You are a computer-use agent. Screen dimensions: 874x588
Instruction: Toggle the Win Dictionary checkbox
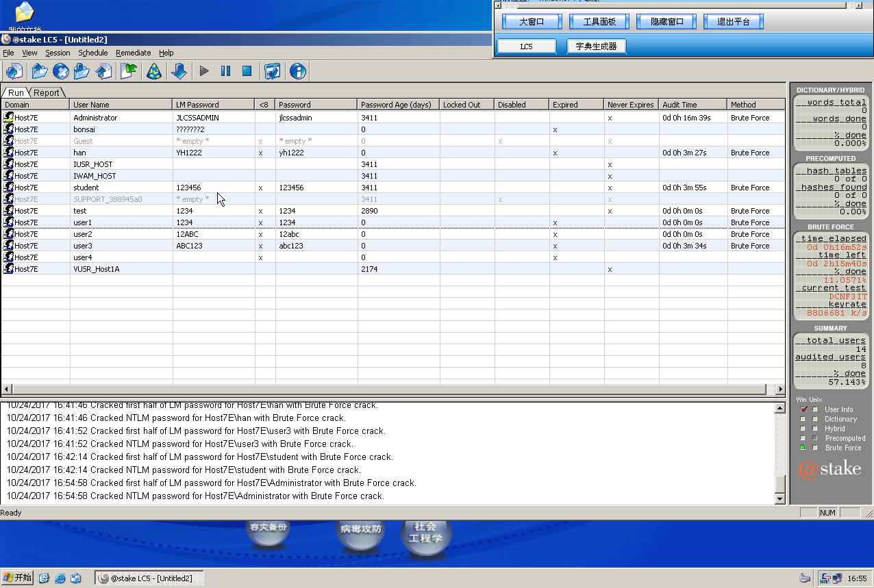pyautogui.click(x=803, y=419)
